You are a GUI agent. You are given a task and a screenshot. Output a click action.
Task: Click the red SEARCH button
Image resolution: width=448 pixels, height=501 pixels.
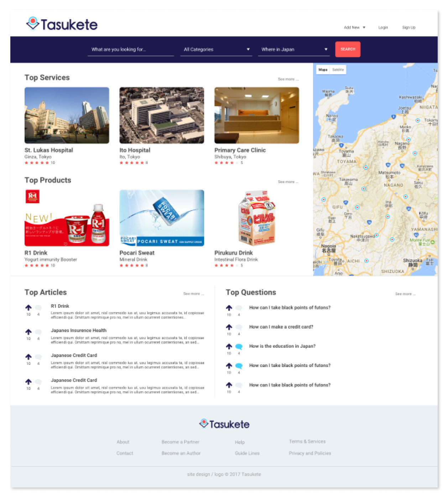[348, 49]
